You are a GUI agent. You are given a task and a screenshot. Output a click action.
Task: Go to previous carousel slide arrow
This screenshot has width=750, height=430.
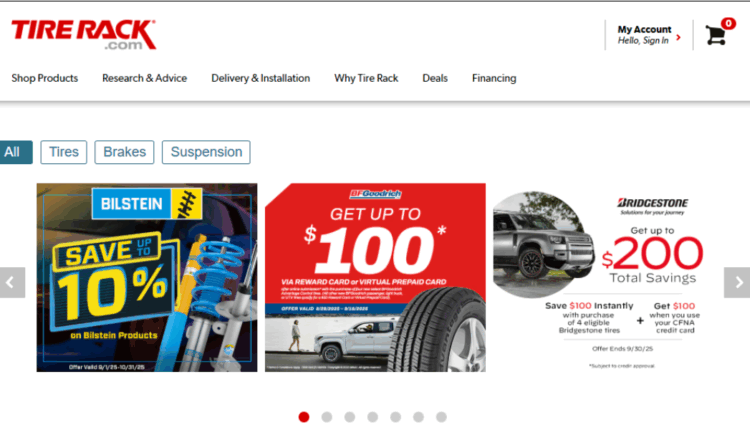(x=12, y=283)
